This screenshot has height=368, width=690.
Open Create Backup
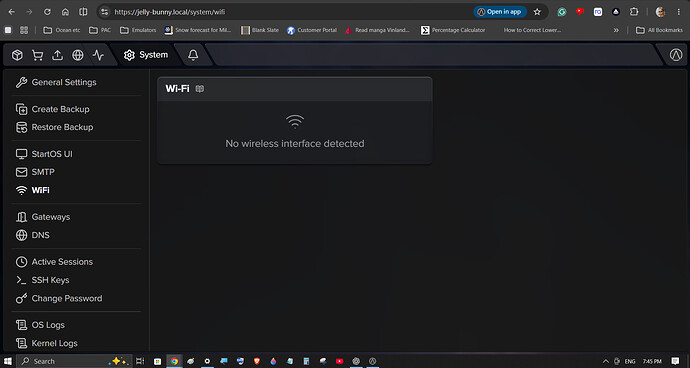point(52,109)
